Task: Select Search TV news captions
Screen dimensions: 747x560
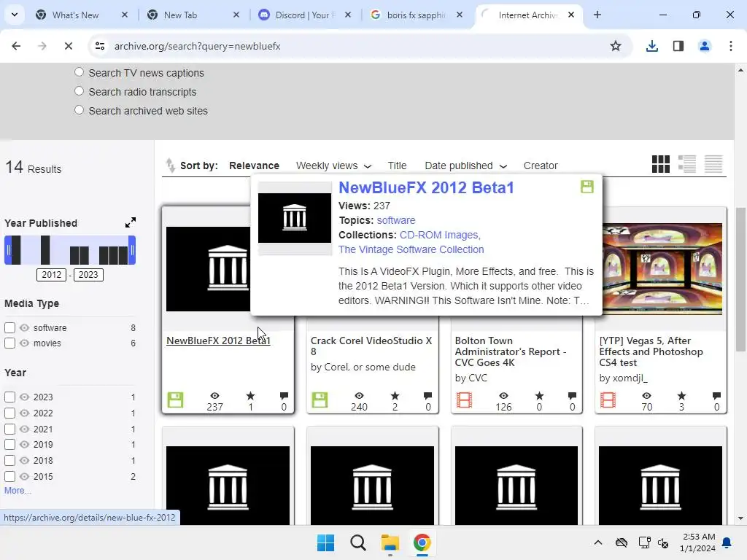Action: pyautogui.click(x=79, y=72)
